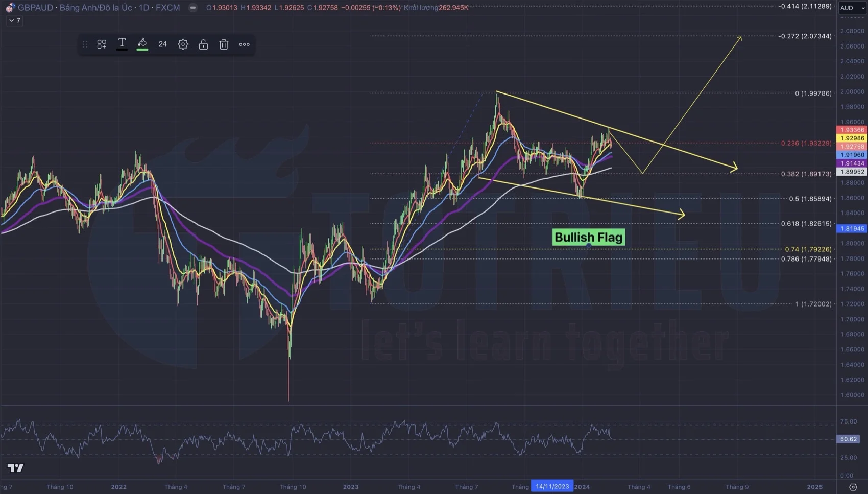Screen dimensions: 868x494
Task: Click the 2024 label on time axis
Action: (x=582, y=487)
